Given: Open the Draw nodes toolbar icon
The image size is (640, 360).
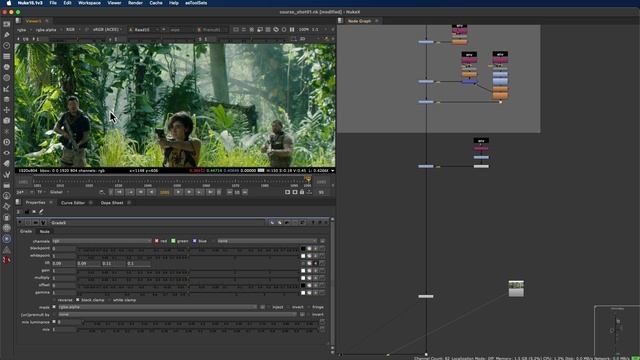Looking at the screenshot, I should [7, 35].
